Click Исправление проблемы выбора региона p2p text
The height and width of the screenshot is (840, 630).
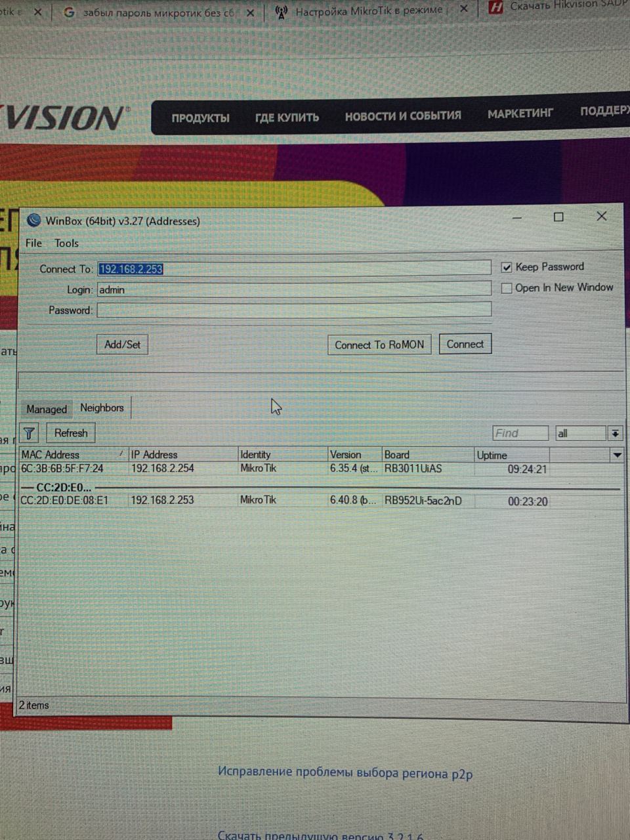tap(345, 773)
